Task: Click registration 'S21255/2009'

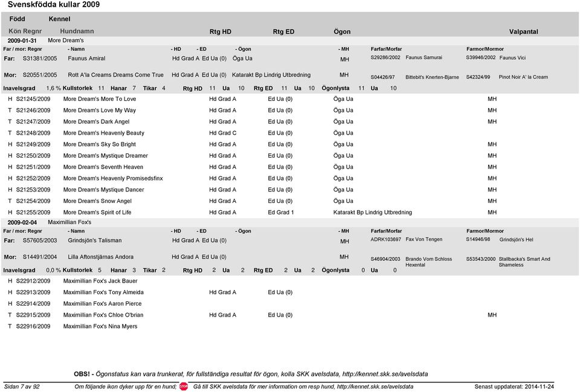Action: [33, 212]
